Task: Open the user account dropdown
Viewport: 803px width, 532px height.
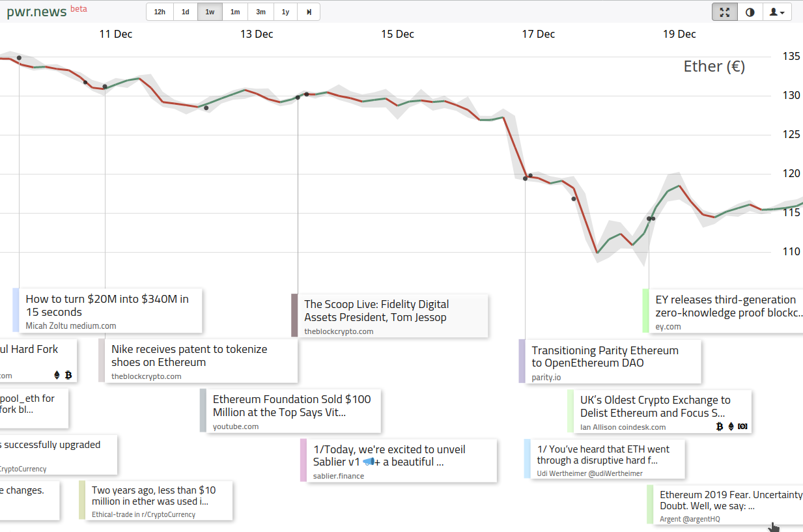Action: tap(777, 12)
